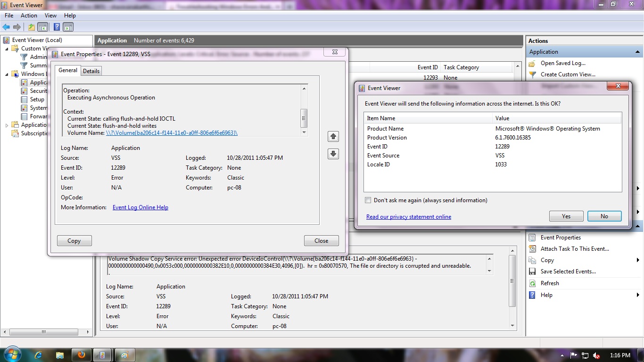The height and width of the screenshot is (362, 644).
Task: Click the Event Viewer (Local) root icon
Action: pos(7,40)
